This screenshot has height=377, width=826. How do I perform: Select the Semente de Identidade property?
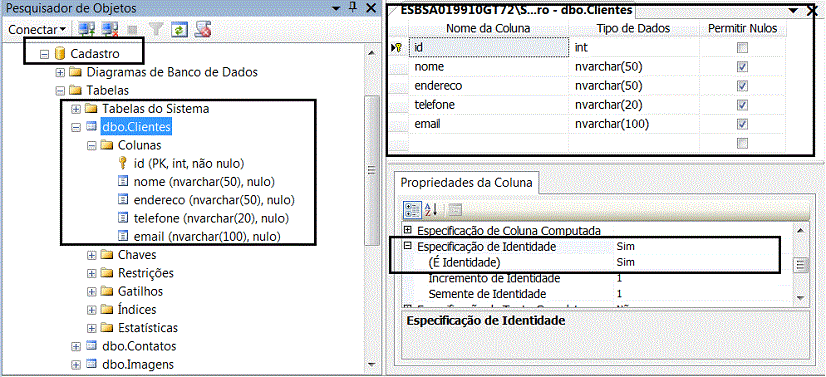[598, 294]
